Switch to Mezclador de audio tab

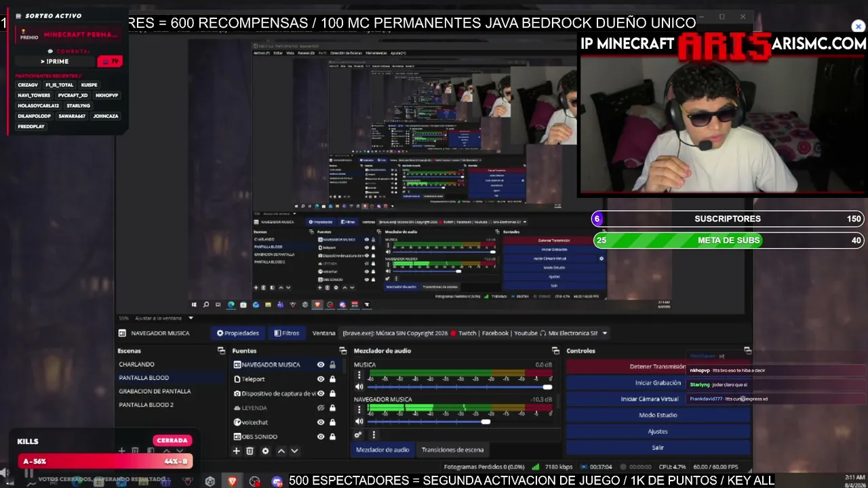coord(382,449)
